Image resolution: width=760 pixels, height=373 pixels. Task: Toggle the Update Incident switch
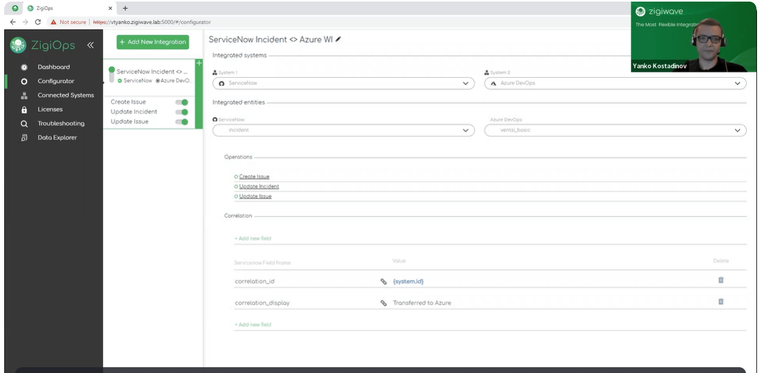pyautogui.click(x=182, y=112)
